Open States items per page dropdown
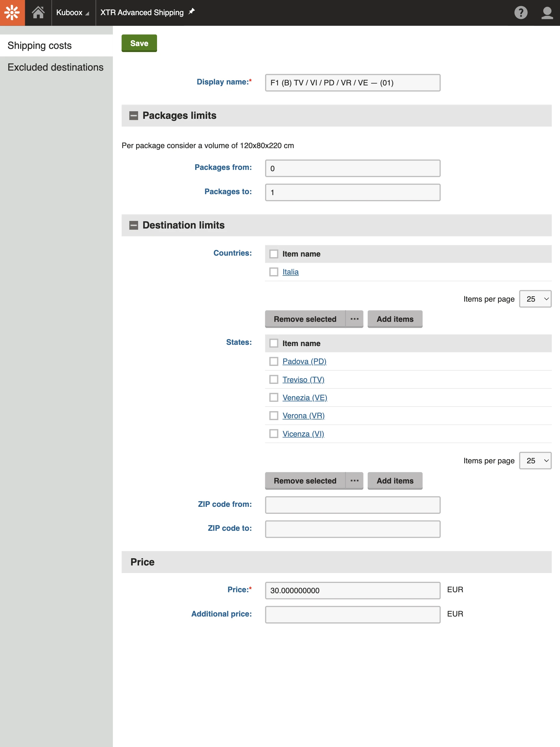This screenshot has width=560, height=747. (x=535, y=460)
